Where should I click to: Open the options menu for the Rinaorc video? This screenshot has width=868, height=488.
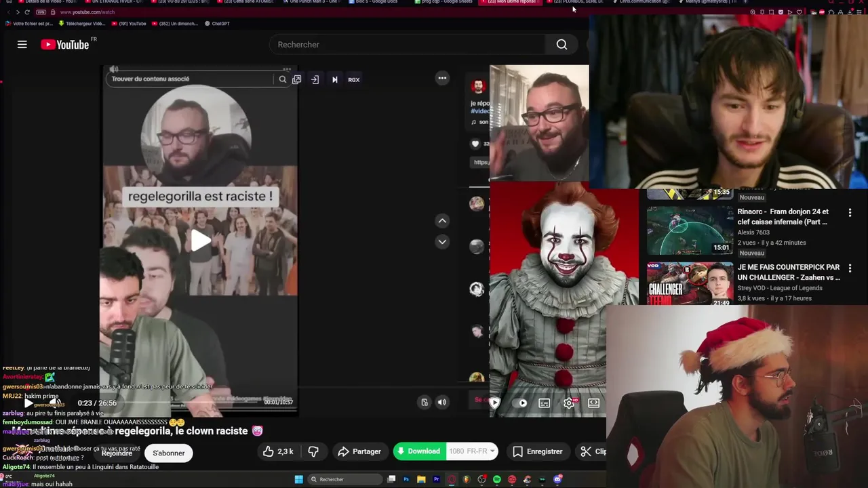tap(850, 213)
